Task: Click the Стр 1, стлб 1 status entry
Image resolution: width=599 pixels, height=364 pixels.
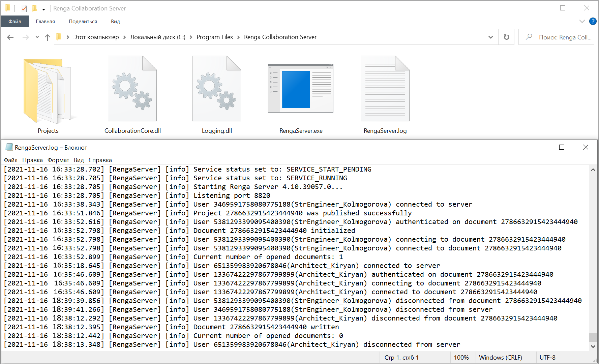Action: click(x=401, y=358)
